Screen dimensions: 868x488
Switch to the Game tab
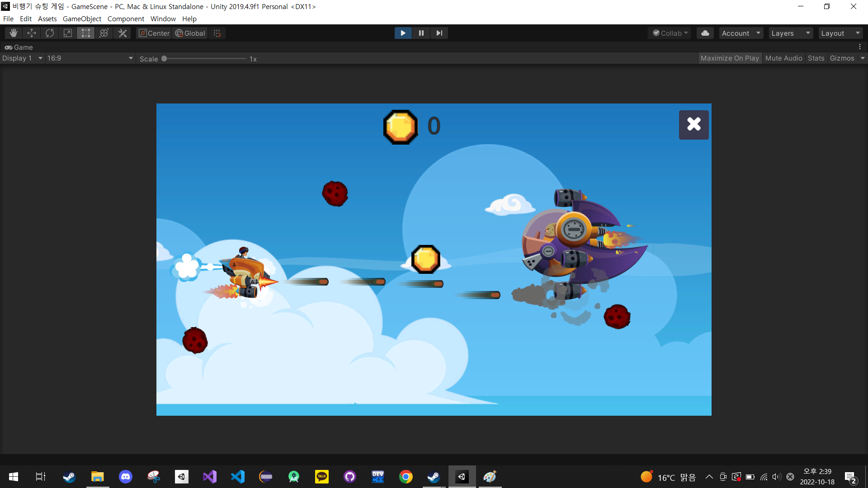pyautogui.click(x=19, y=47)
